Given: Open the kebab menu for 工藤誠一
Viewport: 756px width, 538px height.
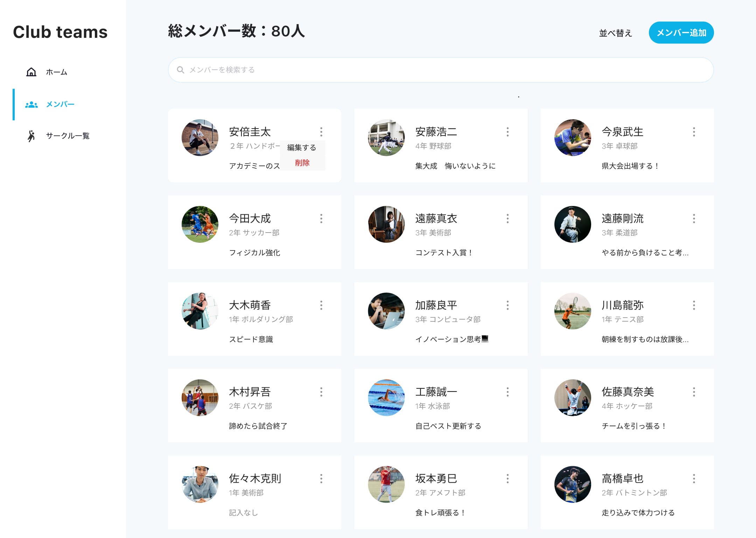Looking at the screenshot, I should pos(507,392).
